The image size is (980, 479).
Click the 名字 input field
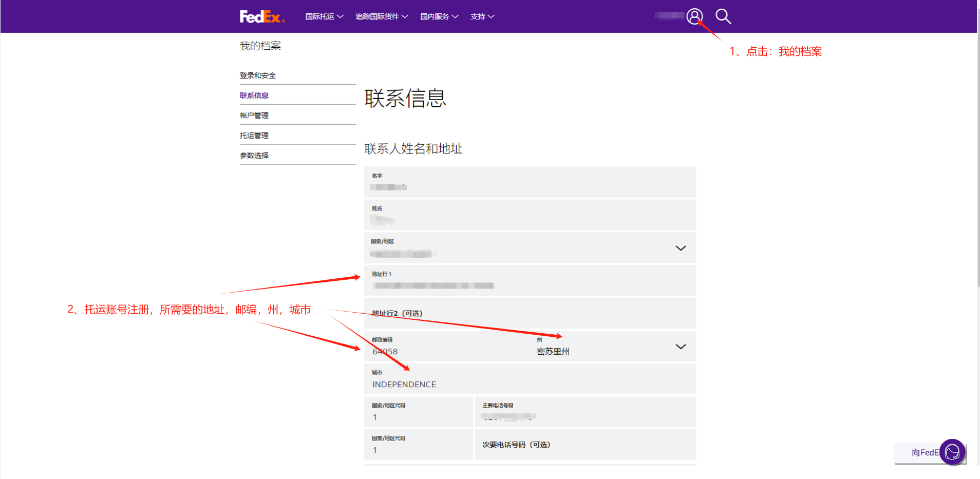530,182
